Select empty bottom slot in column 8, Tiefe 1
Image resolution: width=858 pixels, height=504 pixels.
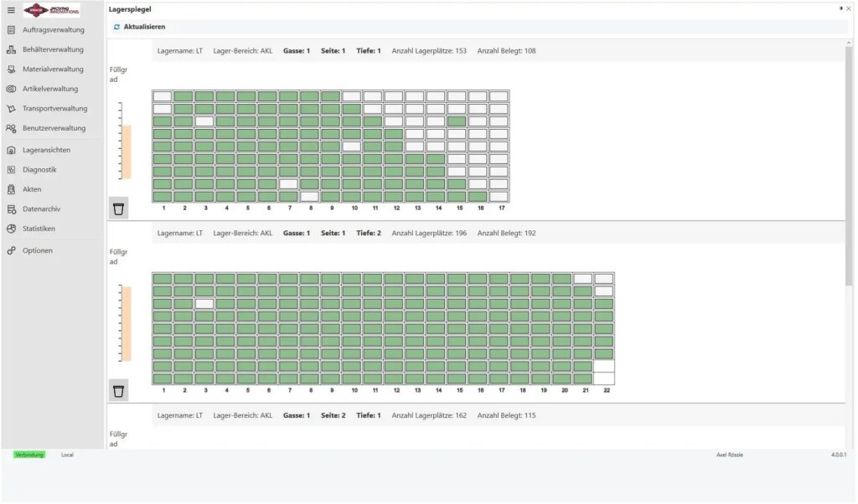tap(309, 197)
